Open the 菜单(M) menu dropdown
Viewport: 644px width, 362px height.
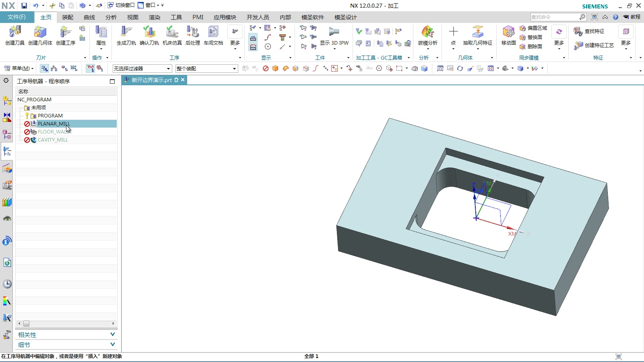coord(19,68)
